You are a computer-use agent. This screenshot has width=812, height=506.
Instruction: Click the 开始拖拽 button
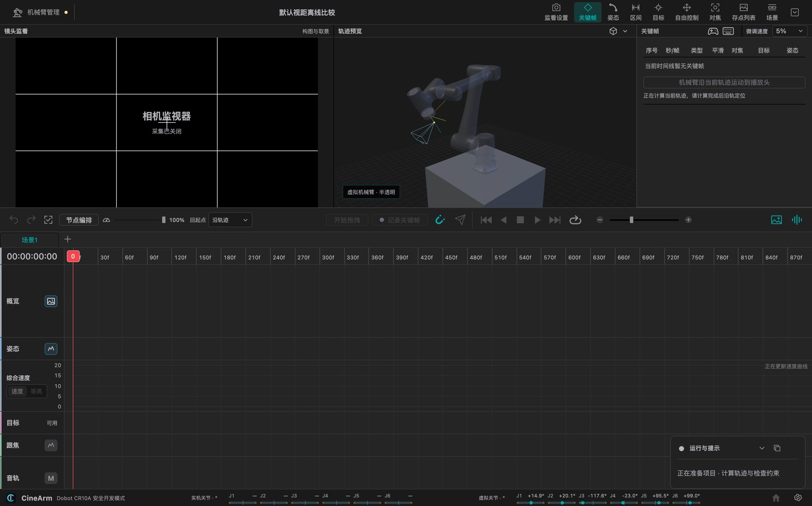347,220
